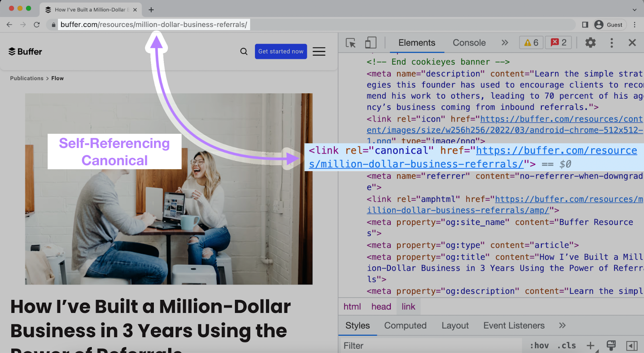Close the DevTools panel

(632, 43)
